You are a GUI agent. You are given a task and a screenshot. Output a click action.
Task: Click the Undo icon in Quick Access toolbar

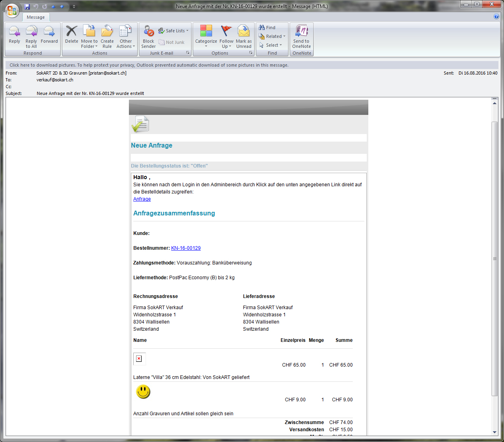(x=36, y=6)
